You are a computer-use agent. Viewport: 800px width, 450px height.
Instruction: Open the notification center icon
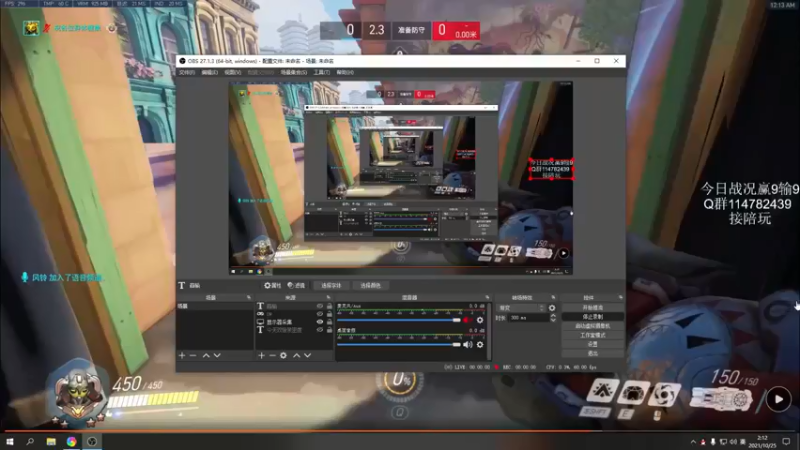786,442
